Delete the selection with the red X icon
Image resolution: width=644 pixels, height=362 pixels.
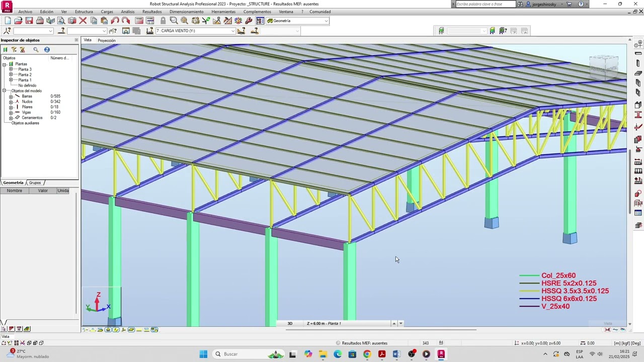point(83,21)
